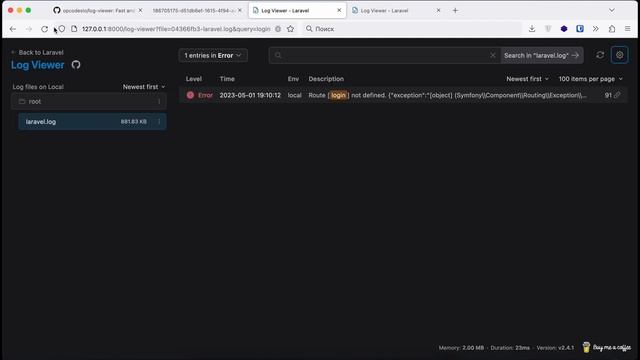Bookmark this page with the star icon

click(x=290, y=29)
